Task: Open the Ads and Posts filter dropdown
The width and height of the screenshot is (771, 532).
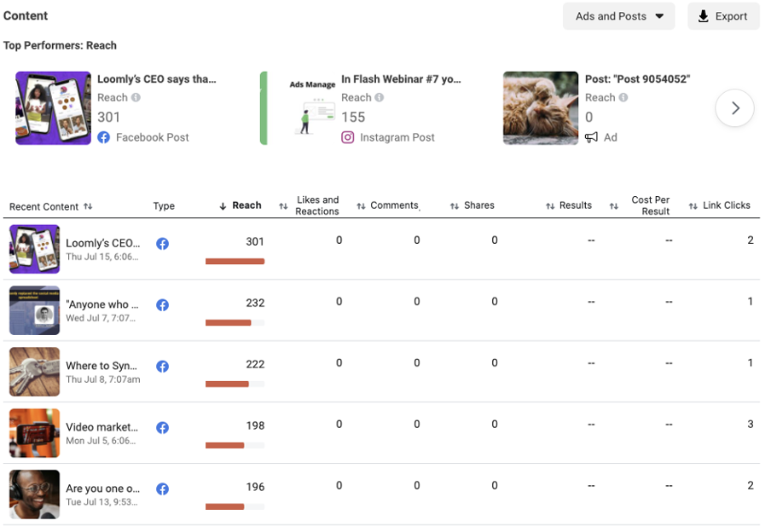Action: tap(618, 15)
